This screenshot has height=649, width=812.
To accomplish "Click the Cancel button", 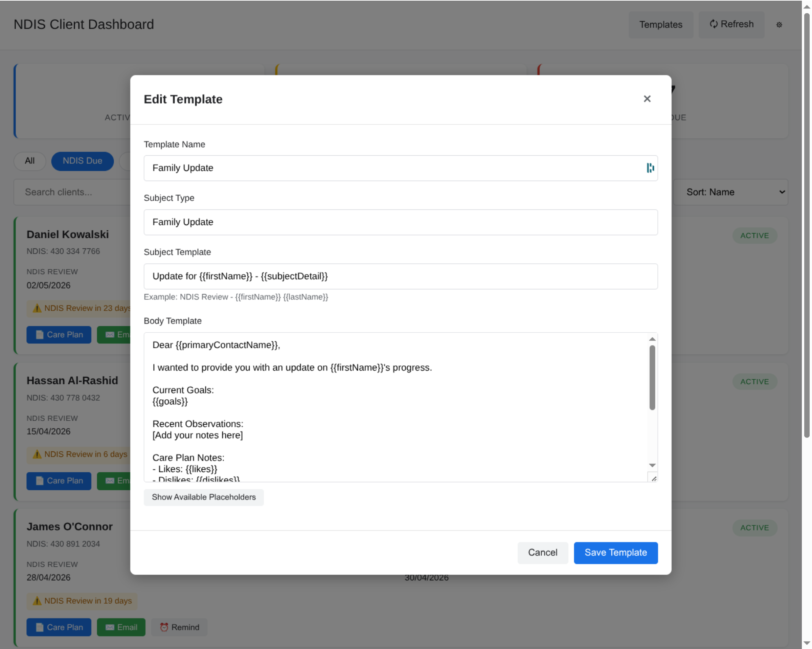I will (542, 552).
